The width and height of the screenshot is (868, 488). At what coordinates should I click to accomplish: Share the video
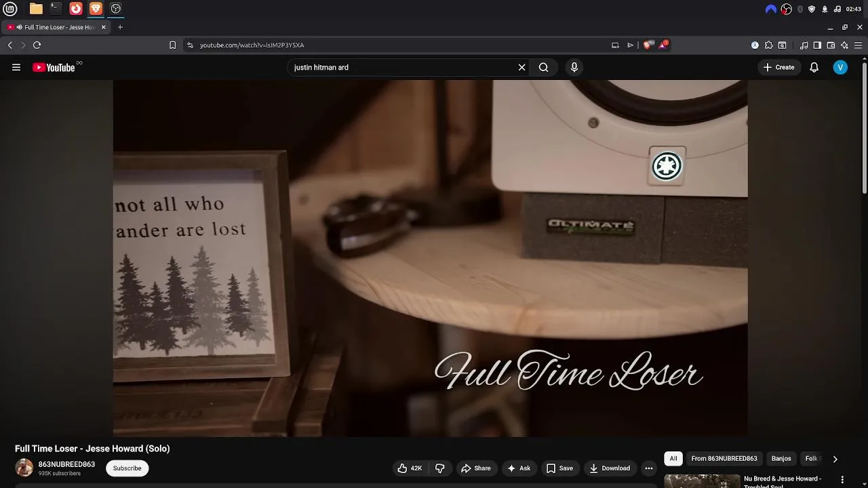point(475,468)
